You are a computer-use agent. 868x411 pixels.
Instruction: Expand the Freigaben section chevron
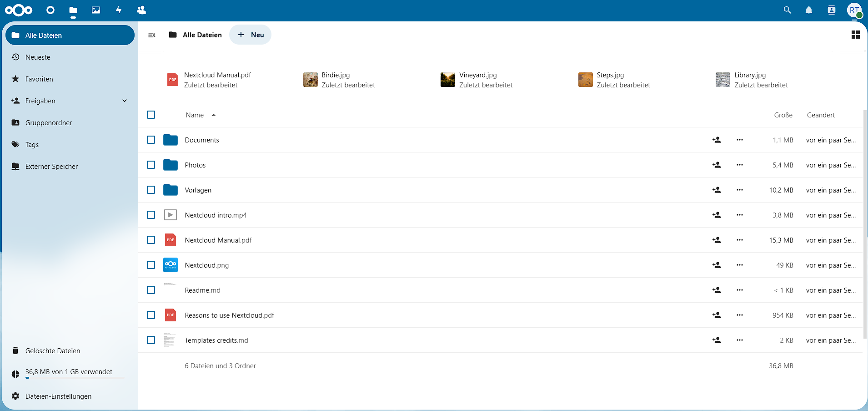click(125, 101)
